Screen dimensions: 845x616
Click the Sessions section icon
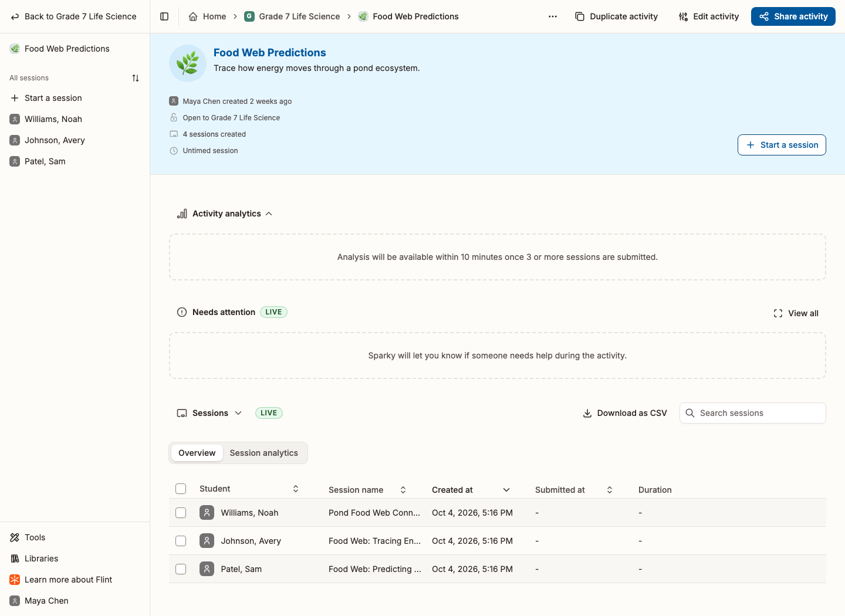tap(182, 413)
